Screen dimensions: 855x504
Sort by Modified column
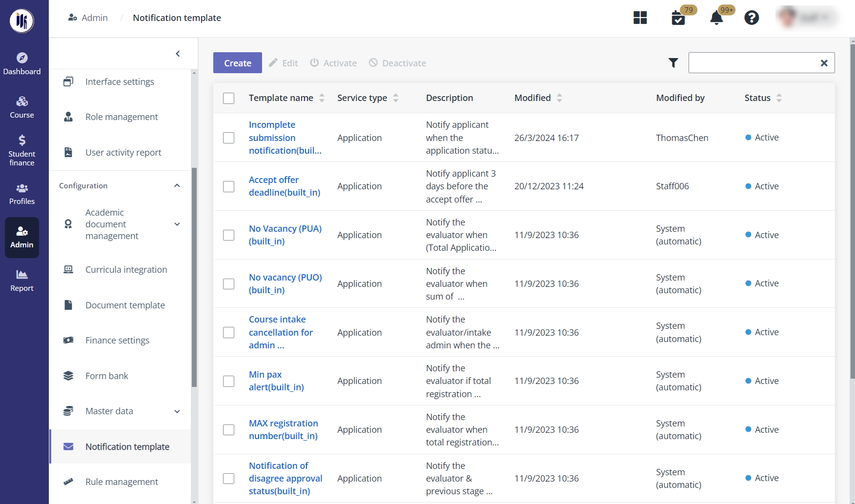click(559, 98)
